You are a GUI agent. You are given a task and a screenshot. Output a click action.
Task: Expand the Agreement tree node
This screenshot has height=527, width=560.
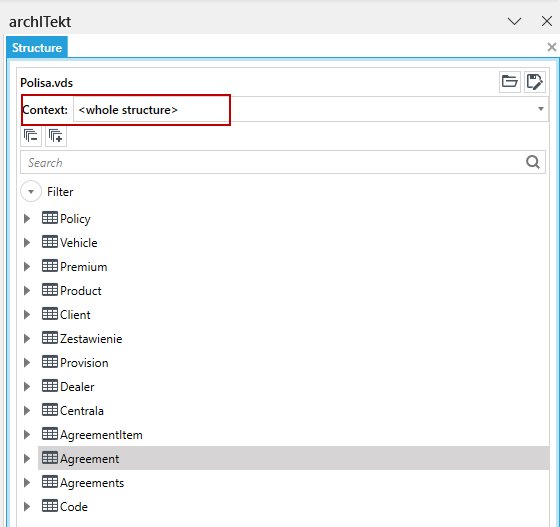(x=27, y=458)
